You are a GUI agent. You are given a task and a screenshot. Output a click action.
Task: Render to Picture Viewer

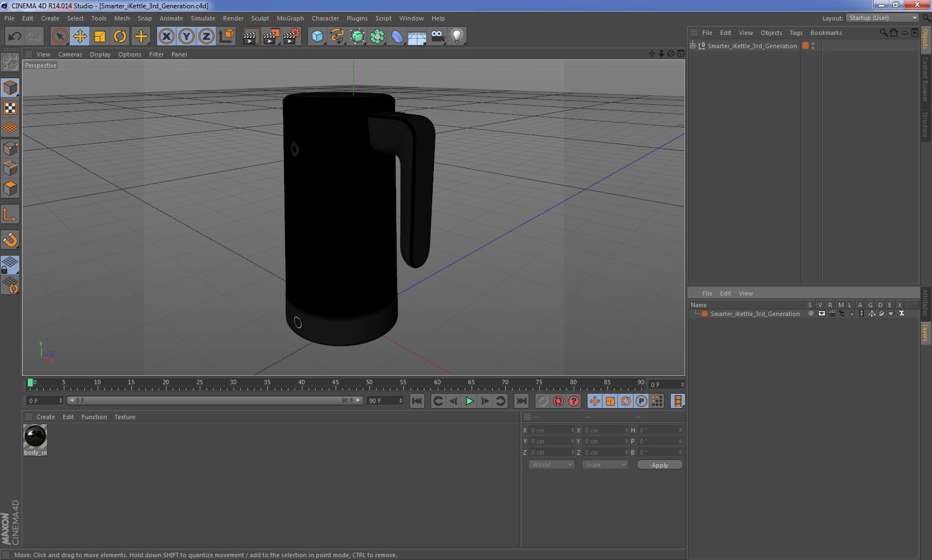[x=271, y=37]
